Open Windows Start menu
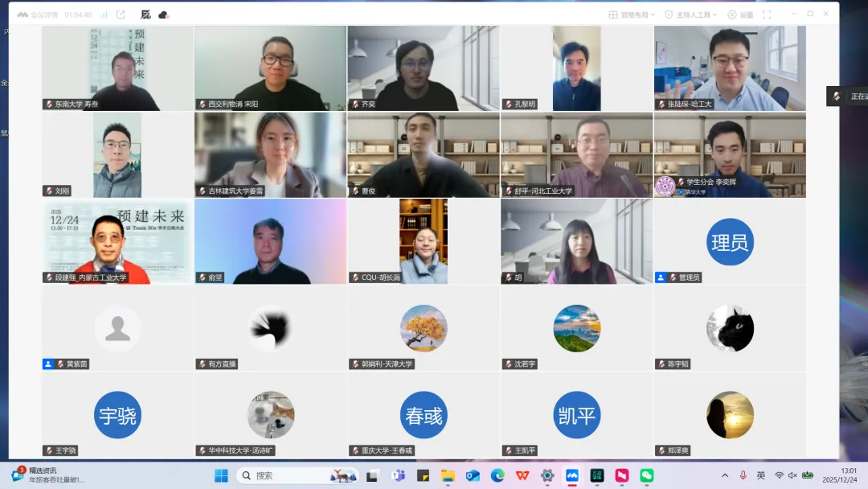The image size is (868, 489). [x=221, y=475]
